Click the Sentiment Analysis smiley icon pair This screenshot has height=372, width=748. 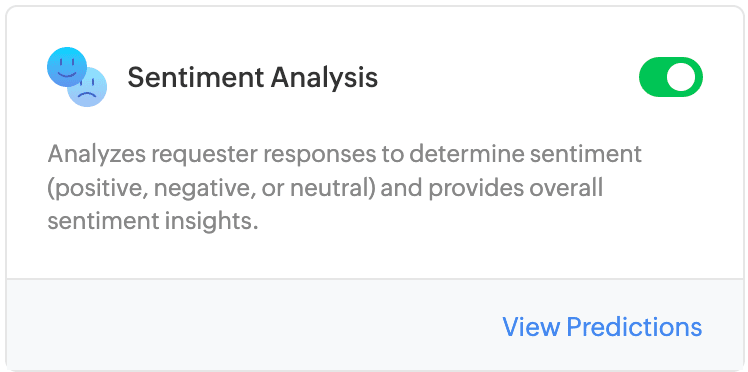click(77, 77)
